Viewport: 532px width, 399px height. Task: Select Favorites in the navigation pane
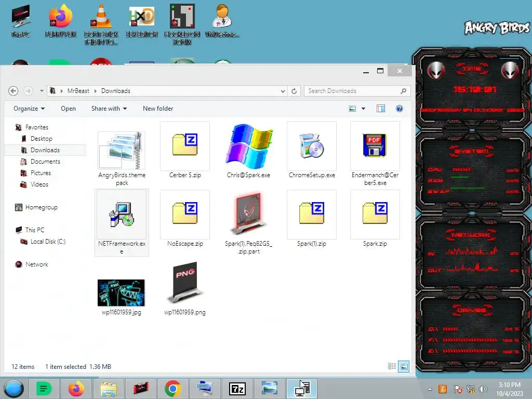[37, 127]
